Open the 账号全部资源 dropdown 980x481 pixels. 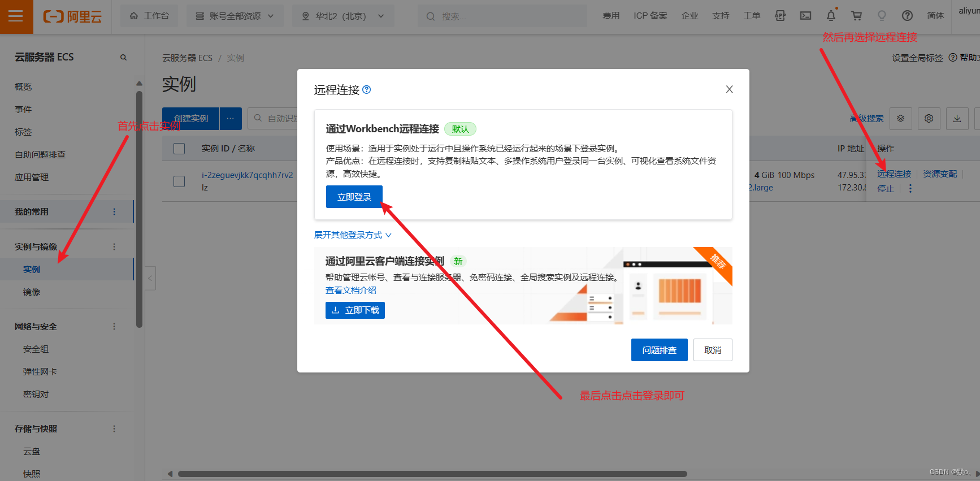234,16
